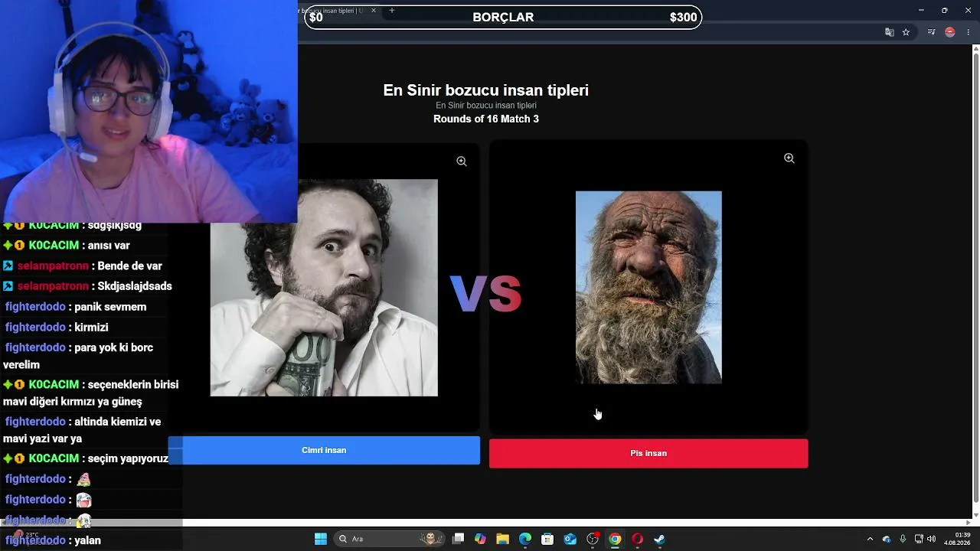Open File Explorer from the taskbar
This screenshot has height=551, width=980.
point(502,539)
